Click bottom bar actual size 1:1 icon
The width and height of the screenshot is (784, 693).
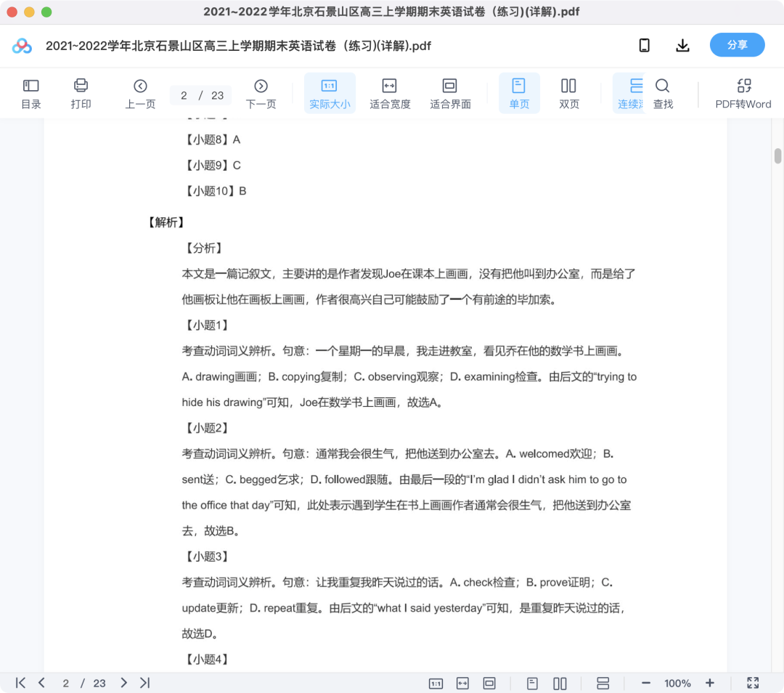[436, 684]
